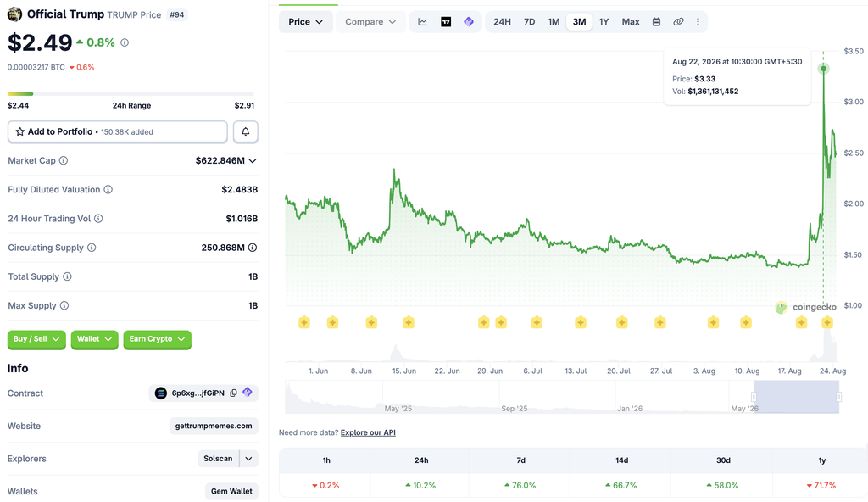
Task: Expand the Compare dropdown
Action: (x=370, y=21)
